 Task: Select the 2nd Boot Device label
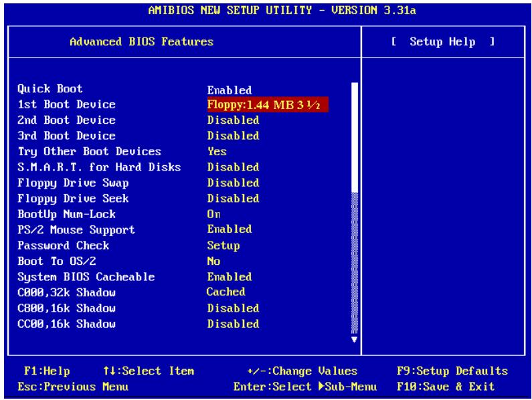(66, 120)
